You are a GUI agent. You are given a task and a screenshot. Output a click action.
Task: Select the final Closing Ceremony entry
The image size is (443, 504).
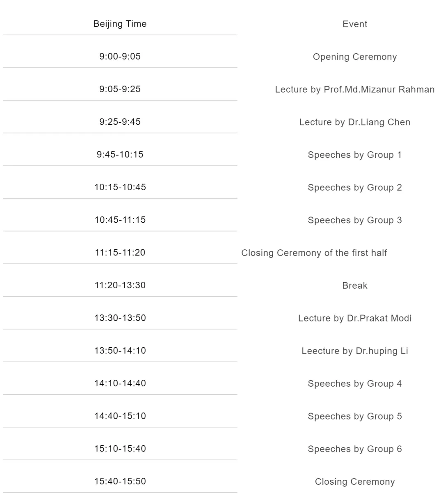355,482
